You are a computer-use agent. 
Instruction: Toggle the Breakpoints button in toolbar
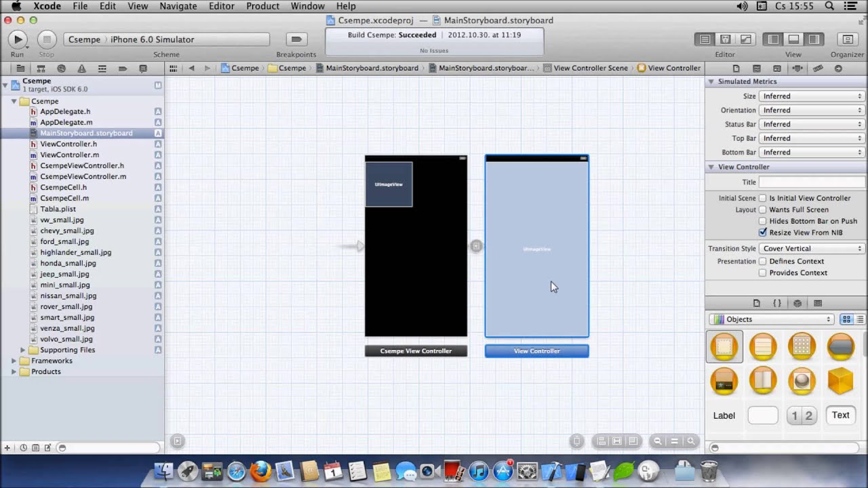[x=296, y=39]
